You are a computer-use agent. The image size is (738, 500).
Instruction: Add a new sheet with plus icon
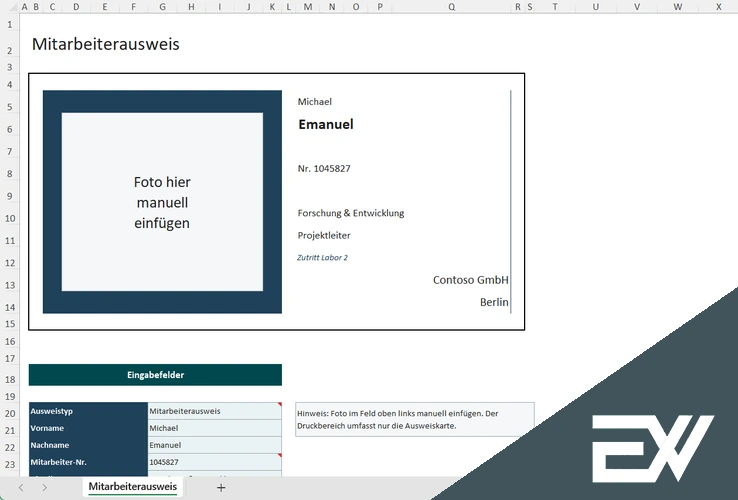pos(221,487)
